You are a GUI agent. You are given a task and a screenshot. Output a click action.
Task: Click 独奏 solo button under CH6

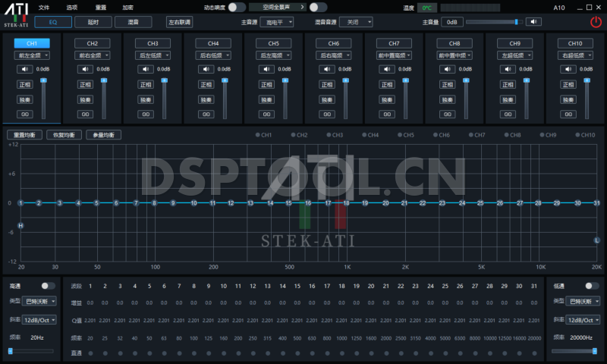(327, 99)
